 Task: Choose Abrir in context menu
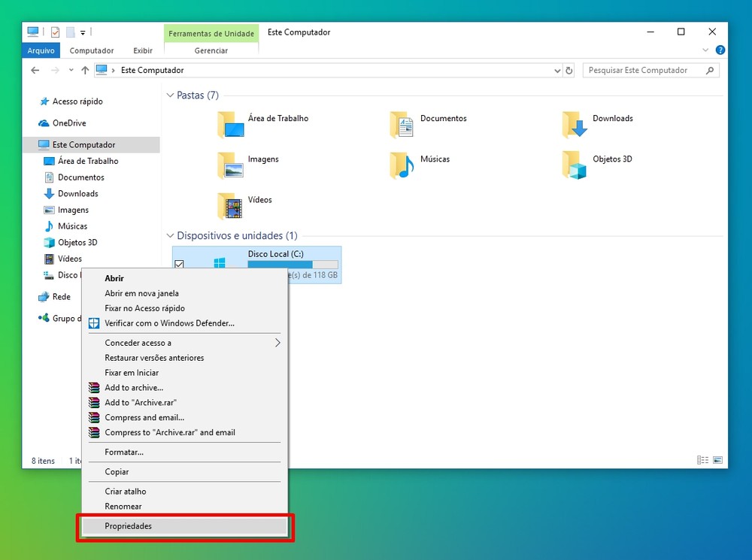185,278
